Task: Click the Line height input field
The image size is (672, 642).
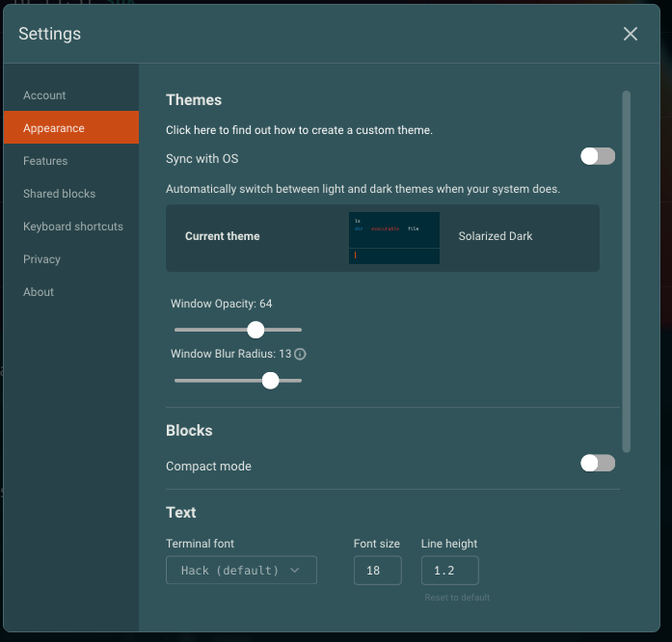Action: pos(450,570)
